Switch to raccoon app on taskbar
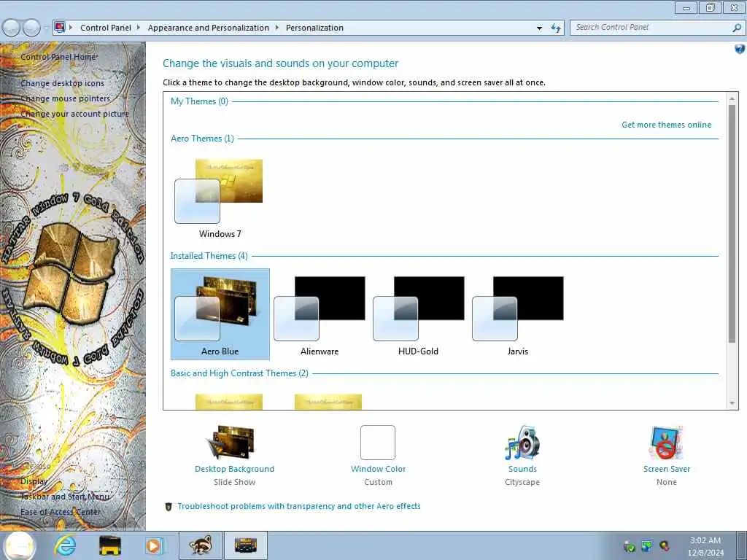Screen dimensions: 747x560 [x=200, y=545]
